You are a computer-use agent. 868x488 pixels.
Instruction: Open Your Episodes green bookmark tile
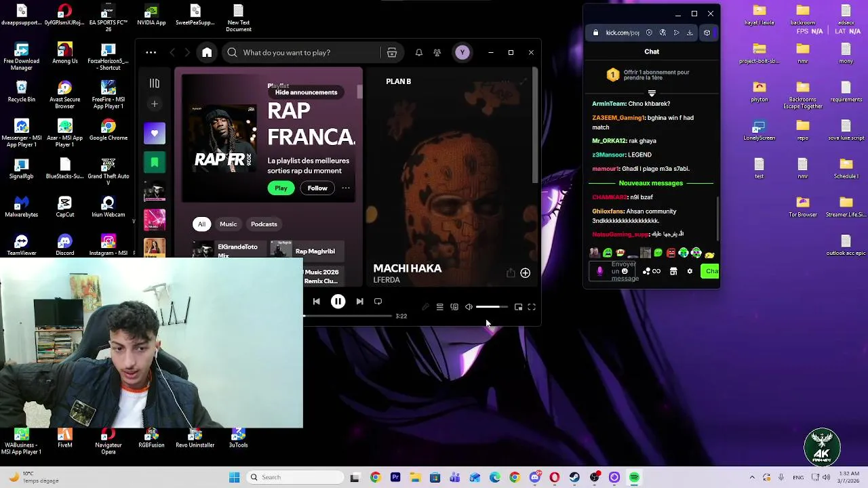point(155,163)
